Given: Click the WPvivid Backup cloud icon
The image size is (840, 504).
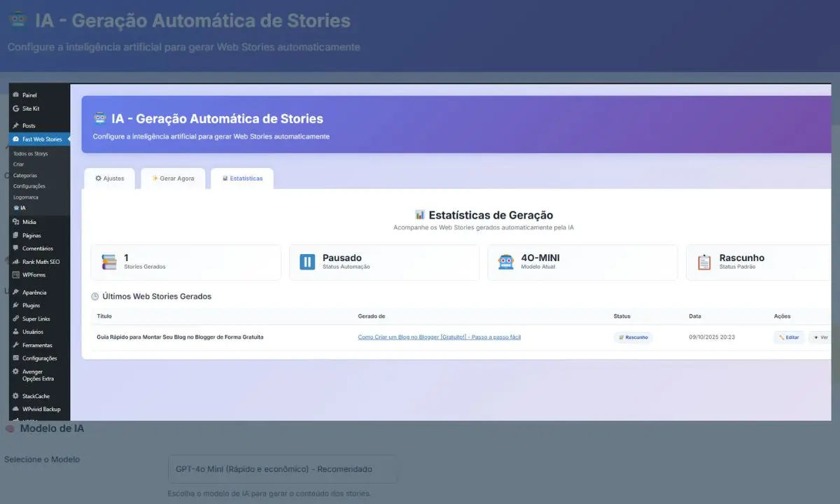Looking at the screenshot, I should [x=16, y=409].
